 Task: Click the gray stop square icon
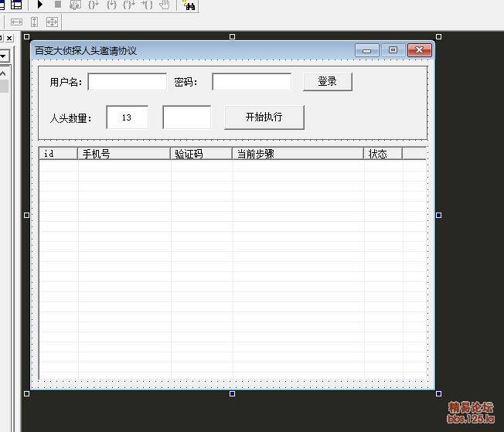pos(58,4)
